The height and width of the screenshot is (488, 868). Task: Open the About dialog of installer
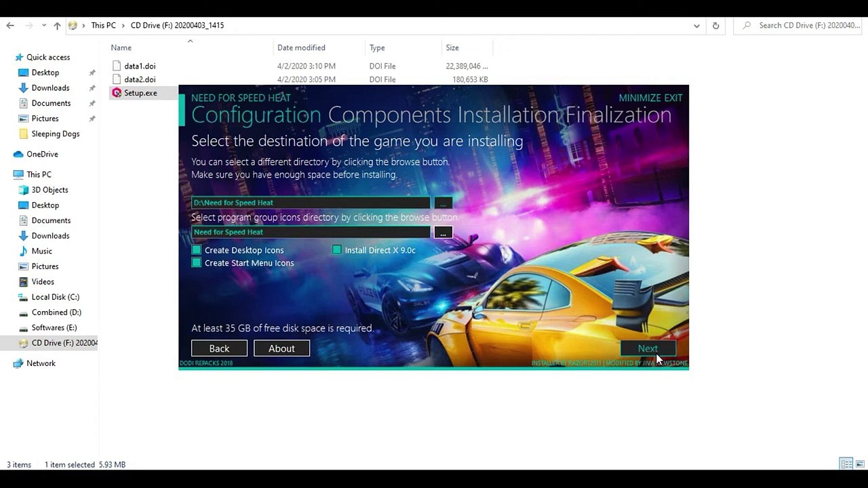tap(281, 348)
